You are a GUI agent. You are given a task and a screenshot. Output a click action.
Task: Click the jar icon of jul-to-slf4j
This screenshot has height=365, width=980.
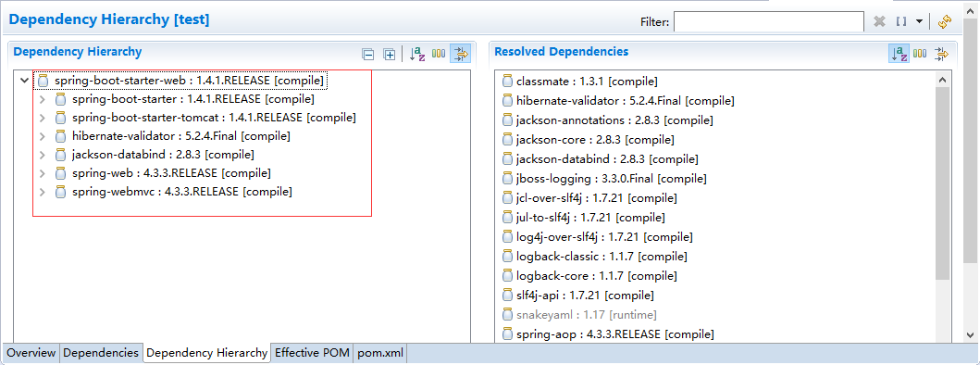tap(507, 218)
